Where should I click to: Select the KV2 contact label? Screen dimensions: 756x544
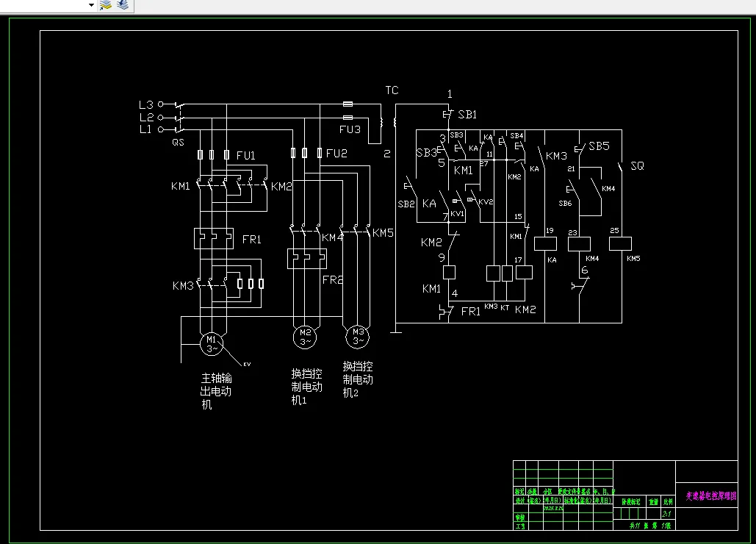pos(486,202)
